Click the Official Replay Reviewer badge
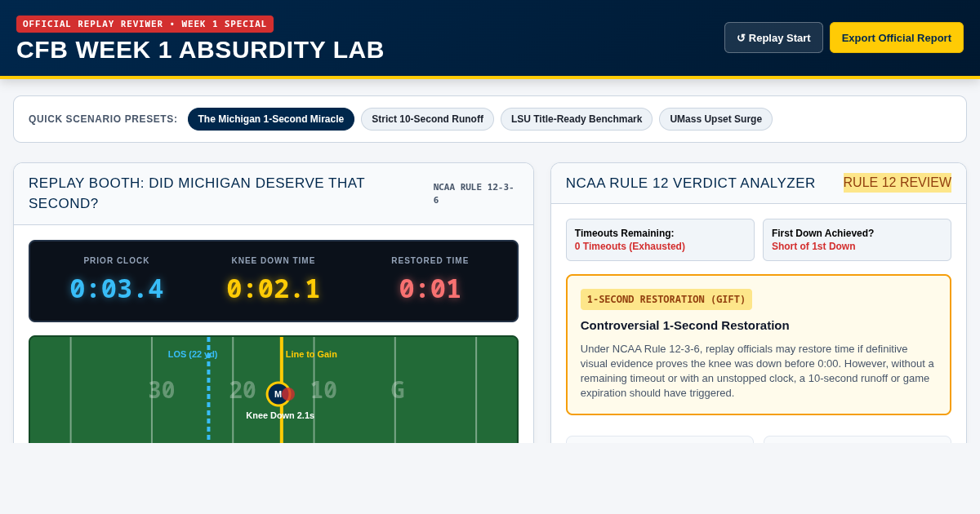 click(145, 24)
